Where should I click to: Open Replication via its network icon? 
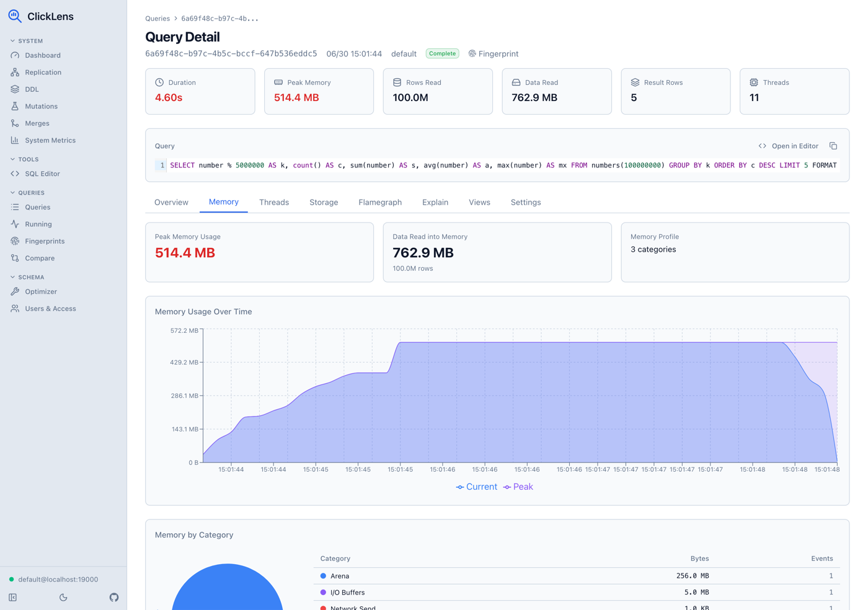(x=15, y=72)
